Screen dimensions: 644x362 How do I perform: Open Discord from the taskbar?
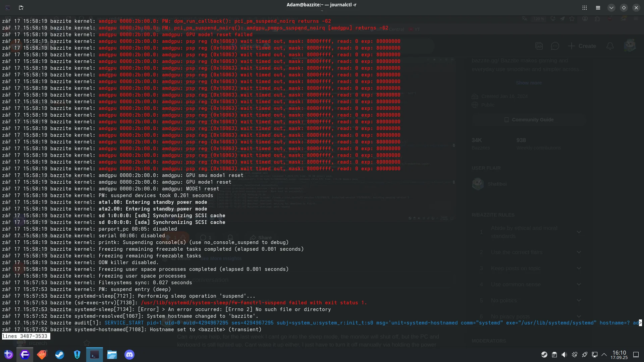point(129,354)
